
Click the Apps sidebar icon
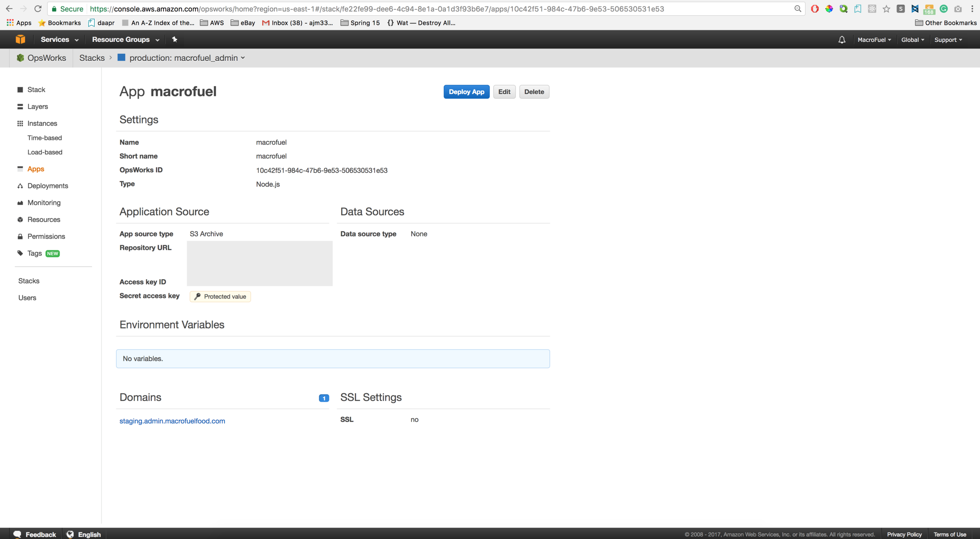pos(20,169)
